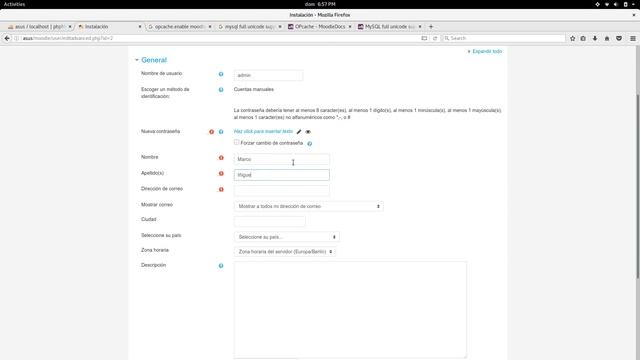Click required icon next to Dirección de correo
Image resolution: width=640 pixels, height=360 pixels.
pyautogui.click(x=221, y=189)
